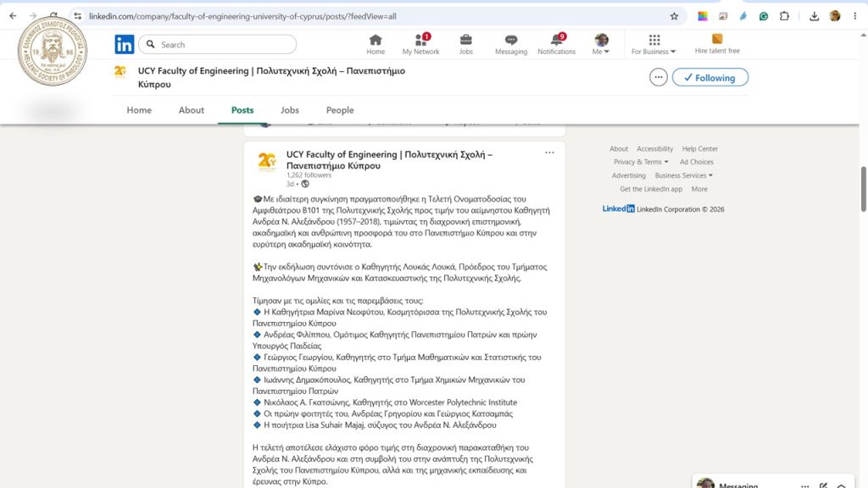This screenshot has height=488, width=868.
Task: Switch to the Home tab of the company page
Action: 139,110
